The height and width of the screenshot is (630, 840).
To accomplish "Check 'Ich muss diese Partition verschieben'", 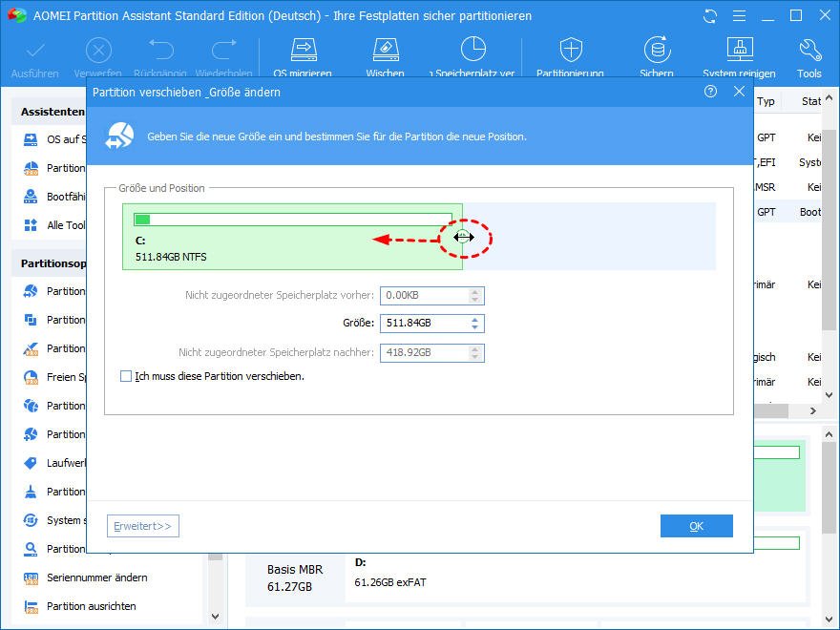I will click(x=126, y=376).
